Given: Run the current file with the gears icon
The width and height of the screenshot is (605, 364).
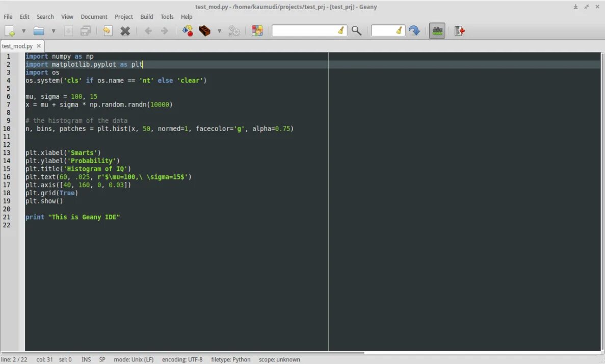Looking at the screenshot, I should [234, 31].
